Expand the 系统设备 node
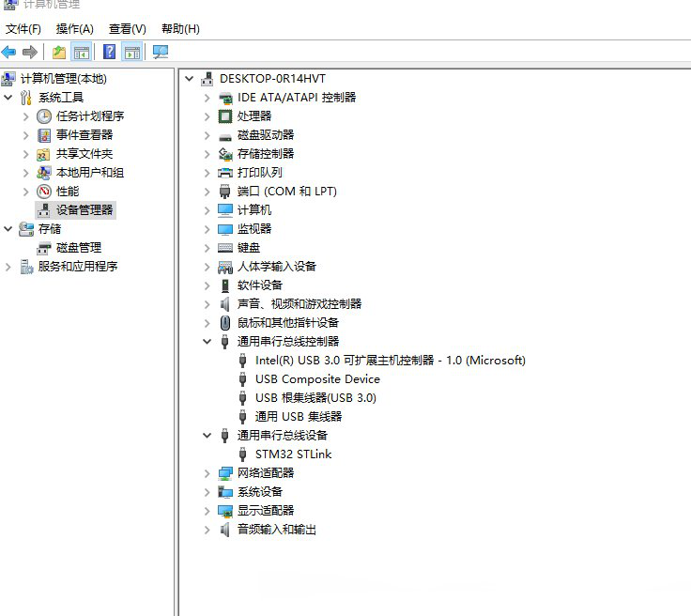 (207, 492)
